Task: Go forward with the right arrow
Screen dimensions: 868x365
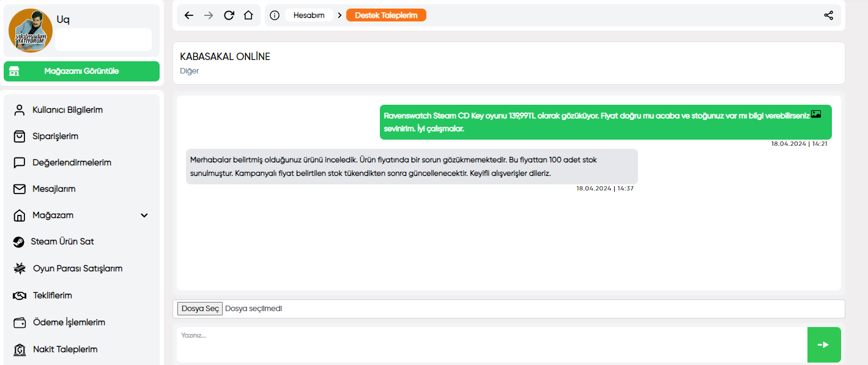Action: tap(209, 15)
